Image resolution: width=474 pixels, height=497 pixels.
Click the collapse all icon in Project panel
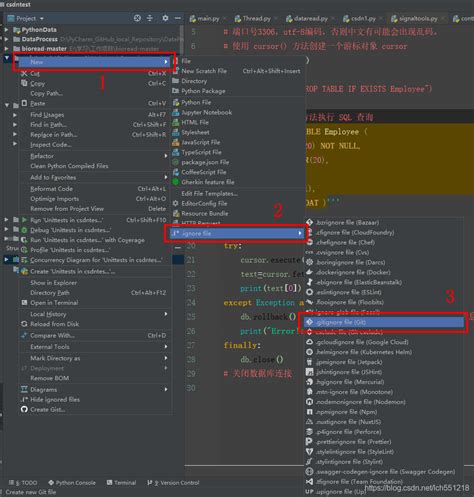(150, 18)
